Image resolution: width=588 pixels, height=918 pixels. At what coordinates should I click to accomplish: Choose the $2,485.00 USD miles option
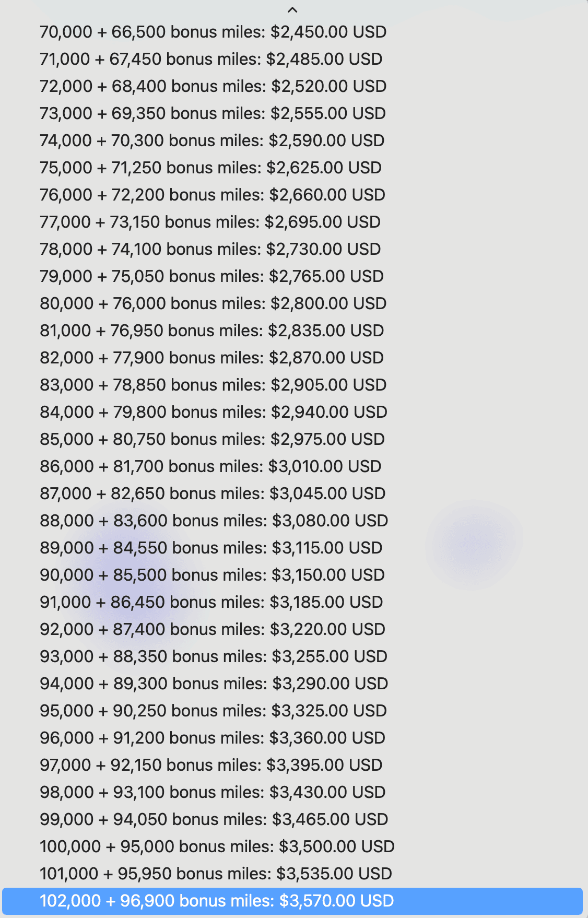pyautogui.click(x=292, y=59)
